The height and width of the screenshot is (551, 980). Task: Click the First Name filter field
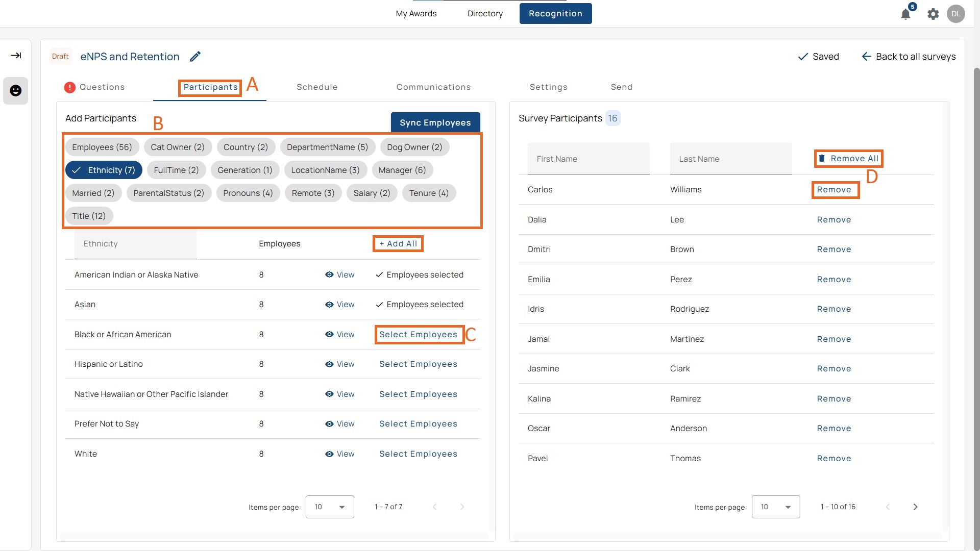tap(589, 159)
